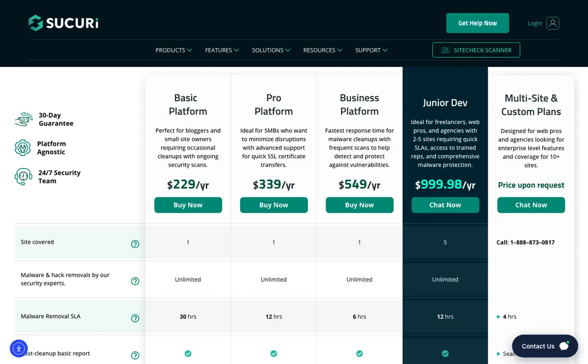The width and height of the screenshot is (588, 364).
Task: Click the Pro Platform heading
Action: pos(273,105)
